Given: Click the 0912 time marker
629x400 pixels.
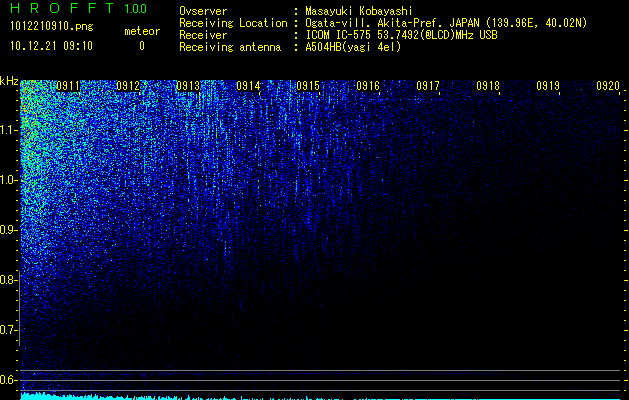Looking at the screenshot, I should 128,86.
